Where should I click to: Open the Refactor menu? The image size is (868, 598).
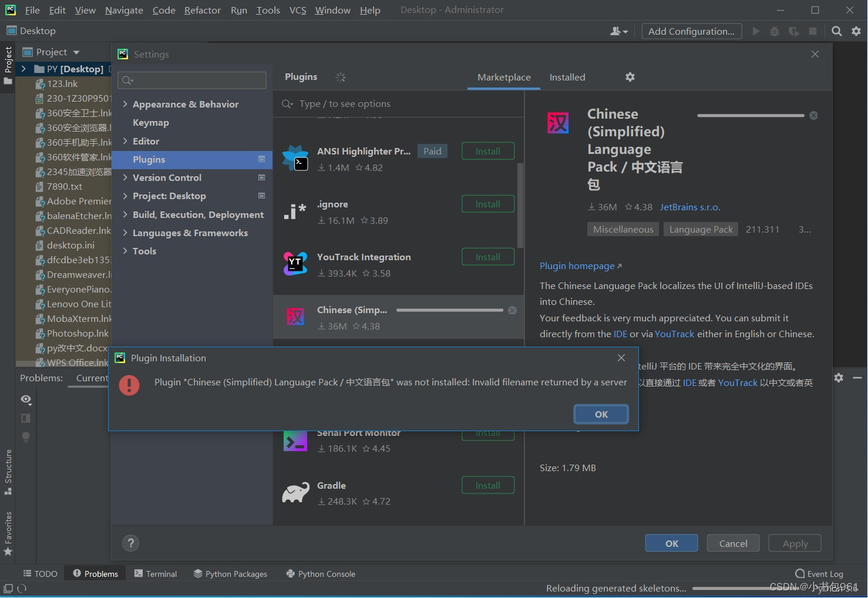click(203, 10)
